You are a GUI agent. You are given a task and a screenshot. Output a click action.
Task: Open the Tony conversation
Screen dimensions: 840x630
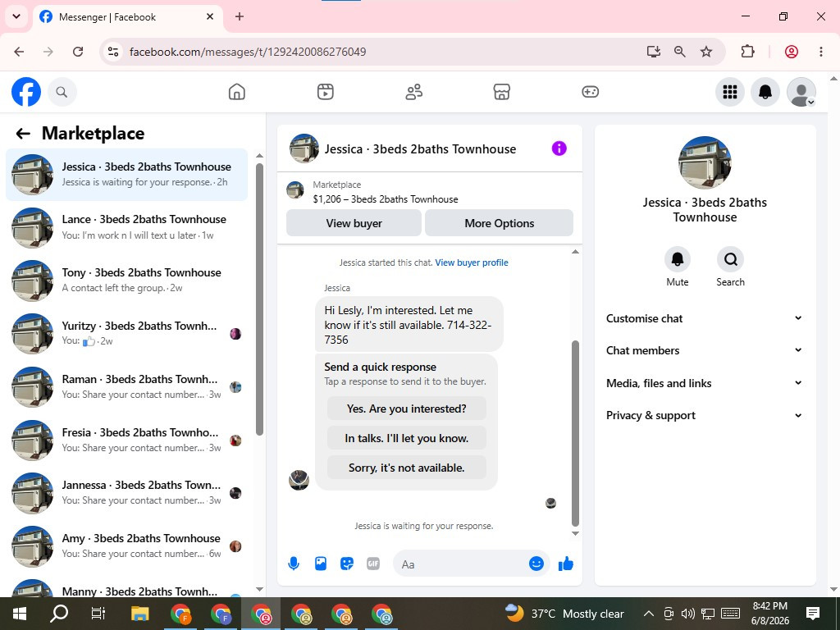[127, 281]
